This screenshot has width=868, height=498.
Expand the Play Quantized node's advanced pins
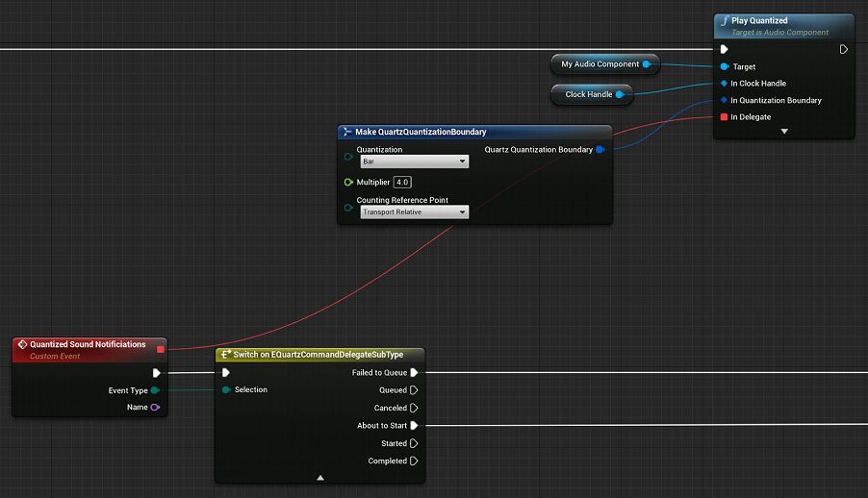pos(784,131)
